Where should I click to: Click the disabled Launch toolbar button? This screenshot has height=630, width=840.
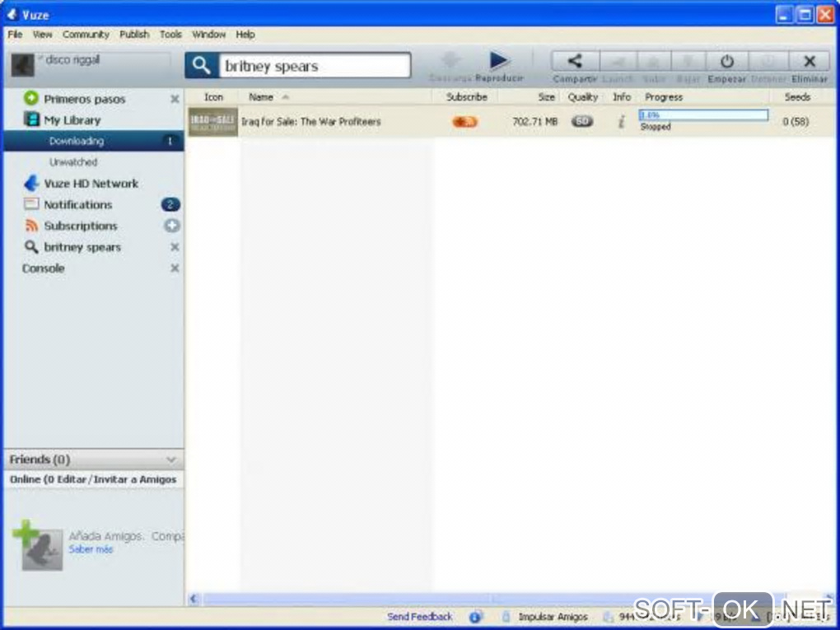click(x=618, y=61)
